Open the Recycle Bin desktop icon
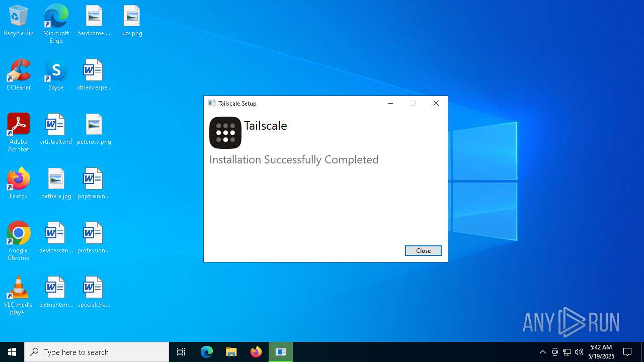 19,21
